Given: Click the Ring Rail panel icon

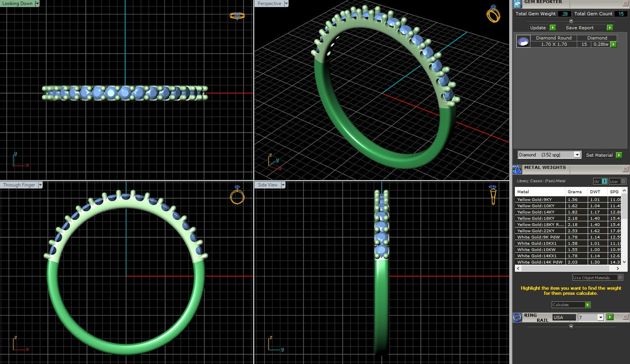Looking at the screenshot, I should pos(517,317).
